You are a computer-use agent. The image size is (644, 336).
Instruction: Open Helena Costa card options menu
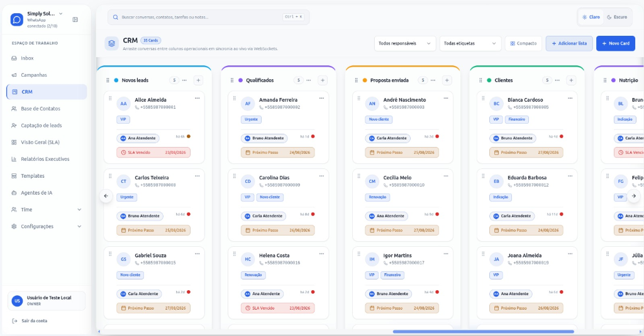point(321,254)
